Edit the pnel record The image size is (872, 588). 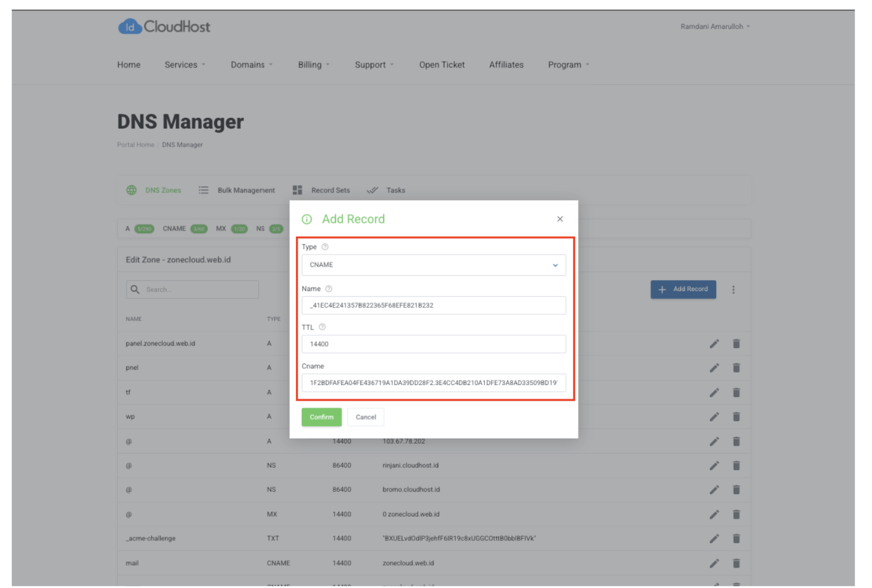click(x=714, y=368)
